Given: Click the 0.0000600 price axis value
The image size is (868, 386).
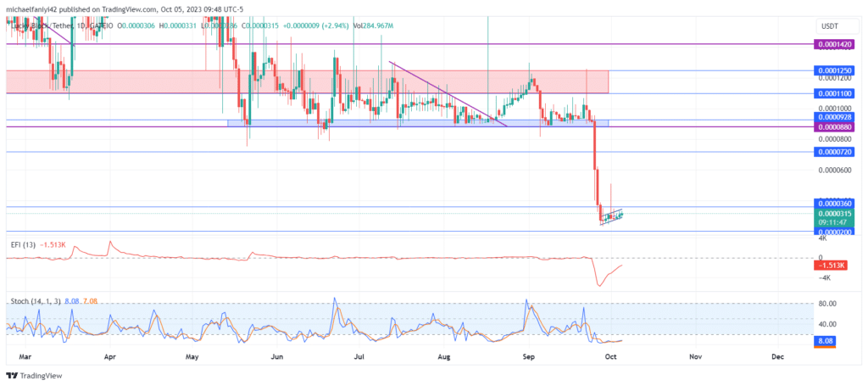Looking at the screenshot, I should pos(837,171).
